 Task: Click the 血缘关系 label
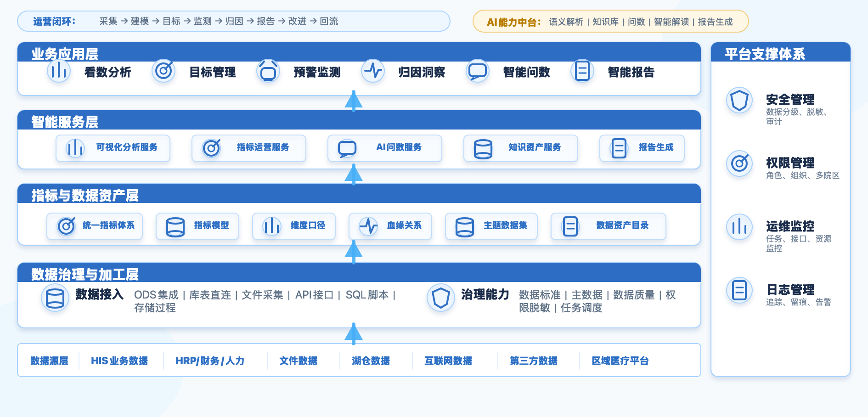(404, 225)
